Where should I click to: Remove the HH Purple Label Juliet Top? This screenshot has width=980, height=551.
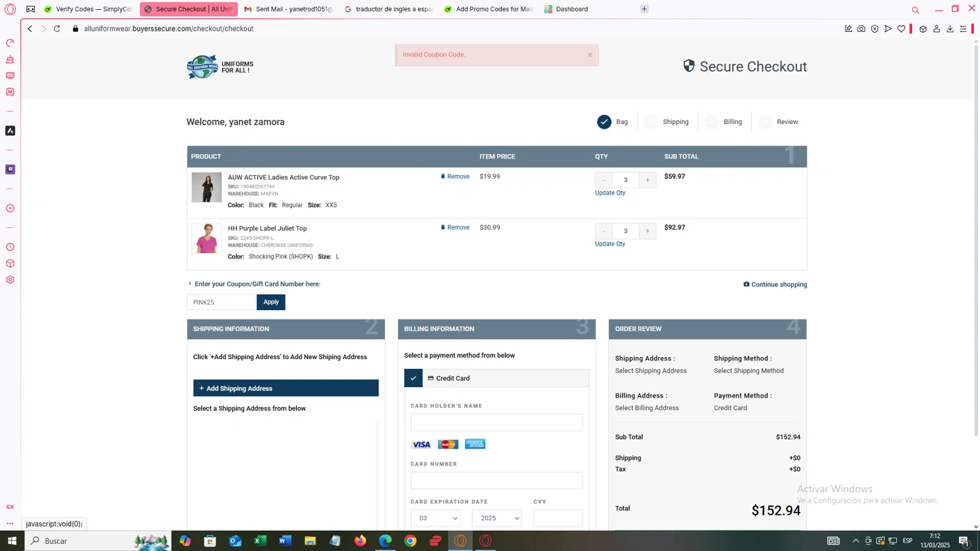[455, 227]
